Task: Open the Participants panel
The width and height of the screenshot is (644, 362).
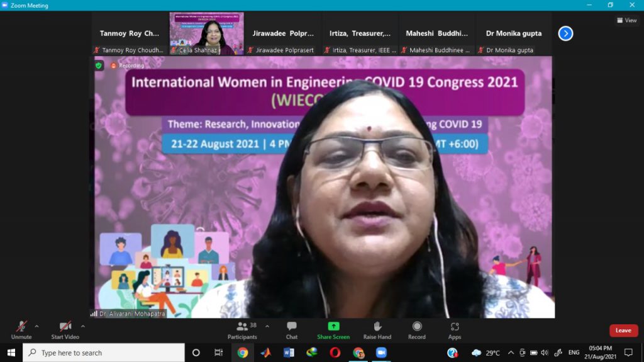Action: click(242, 331)
